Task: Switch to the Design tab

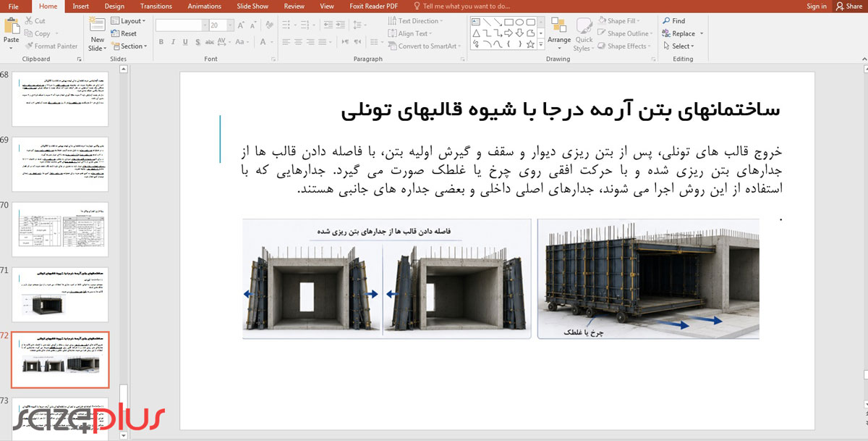Action: coord(114,6)
